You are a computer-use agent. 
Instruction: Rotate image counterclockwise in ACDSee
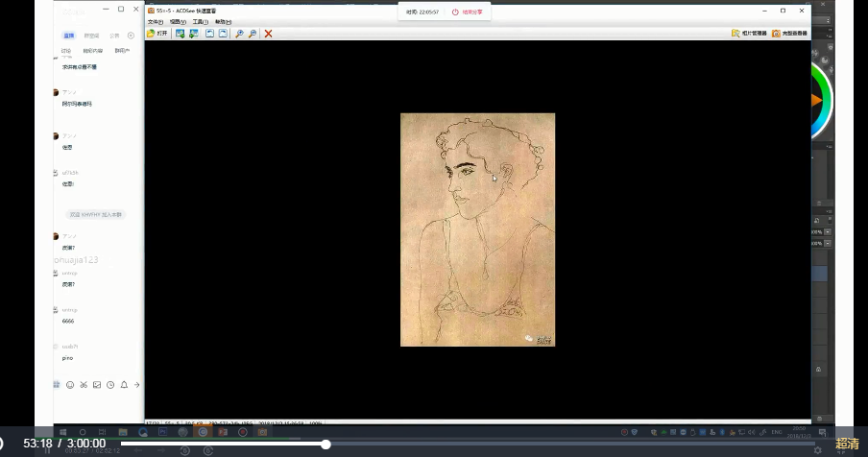(x=210, y=34)
